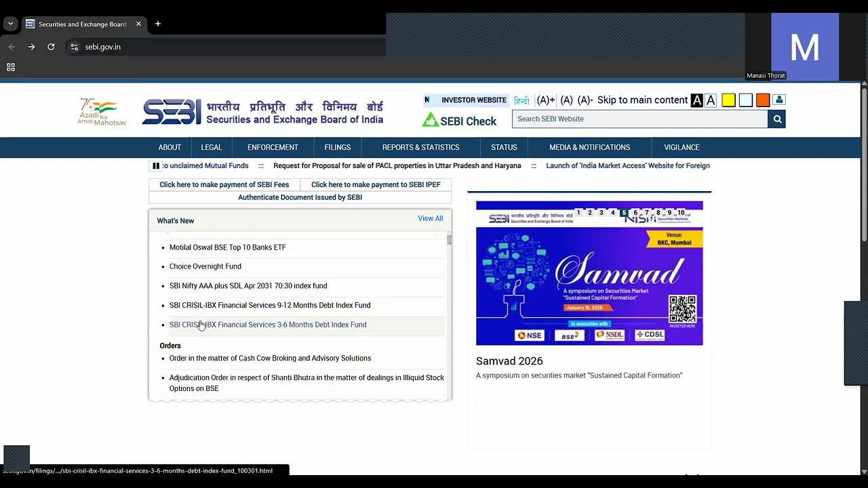Increase font size with (A)+
This screenshot has width=868, height=488.
tap(546, 100)
